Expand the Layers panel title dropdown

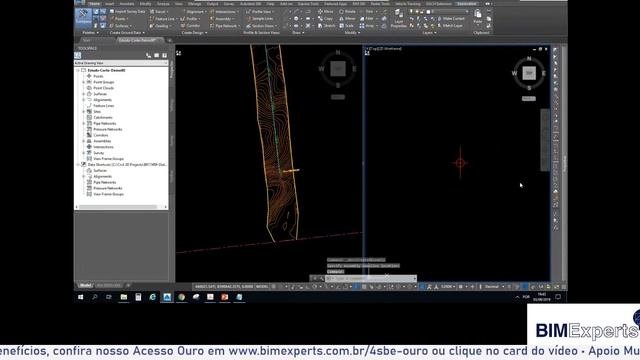click(x=429, y=33)
